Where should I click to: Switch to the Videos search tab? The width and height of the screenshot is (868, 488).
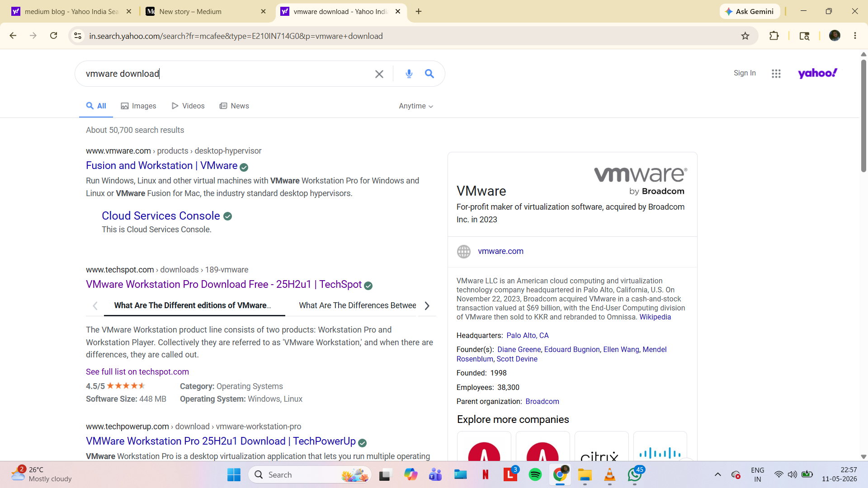188,106
